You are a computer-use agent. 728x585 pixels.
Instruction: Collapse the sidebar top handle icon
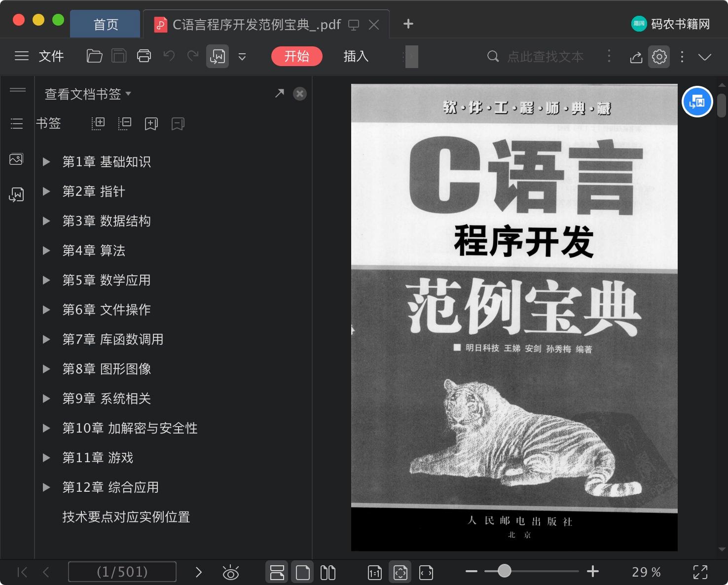pyautogui.click(x=18, y=90)
